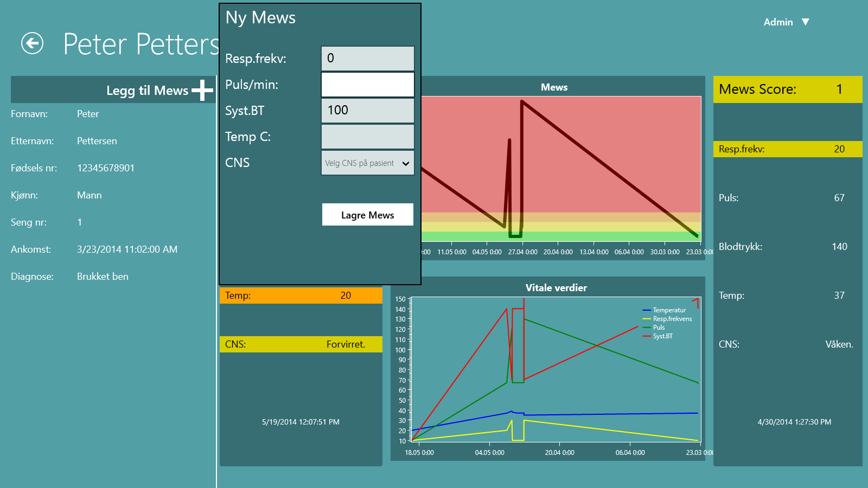The width and height of the screenshot is (868, 488).
Task: Click the Ankomst date 3/23/2014 11:02:00 AM
Action: tap(127, 249)
